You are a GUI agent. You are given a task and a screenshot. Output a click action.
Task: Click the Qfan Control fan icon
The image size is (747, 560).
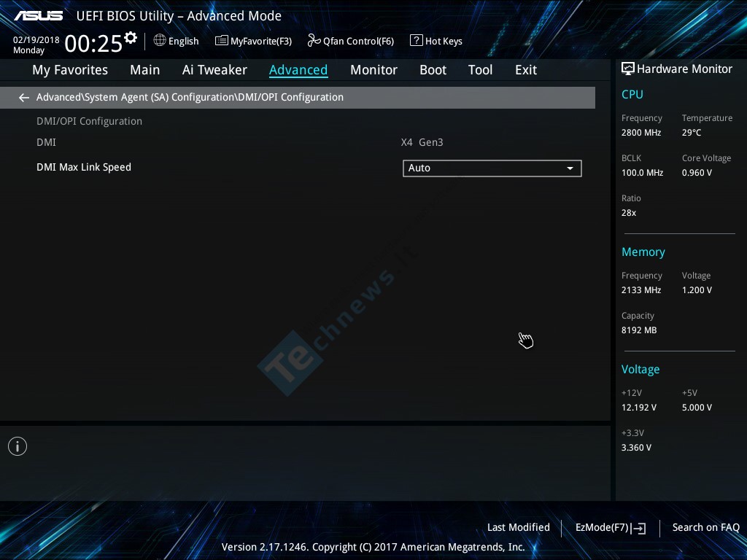pos(314,41)
